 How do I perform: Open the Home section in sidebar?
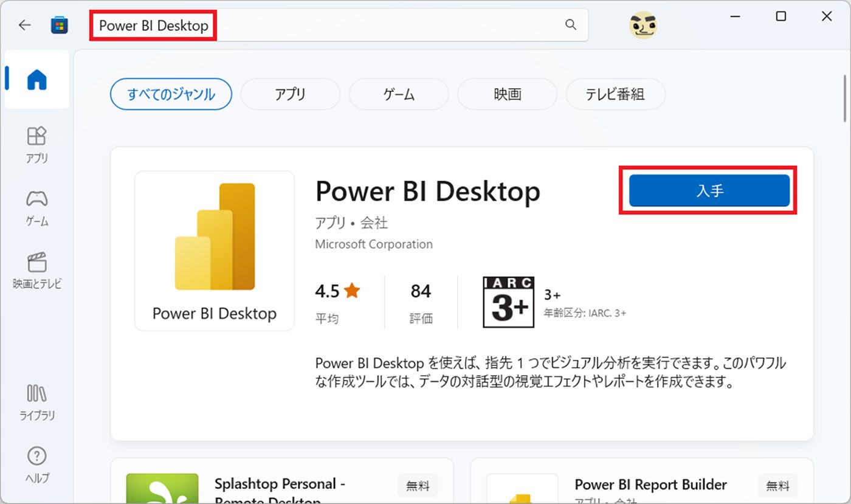pyautogui.click(x=37, y=79)
